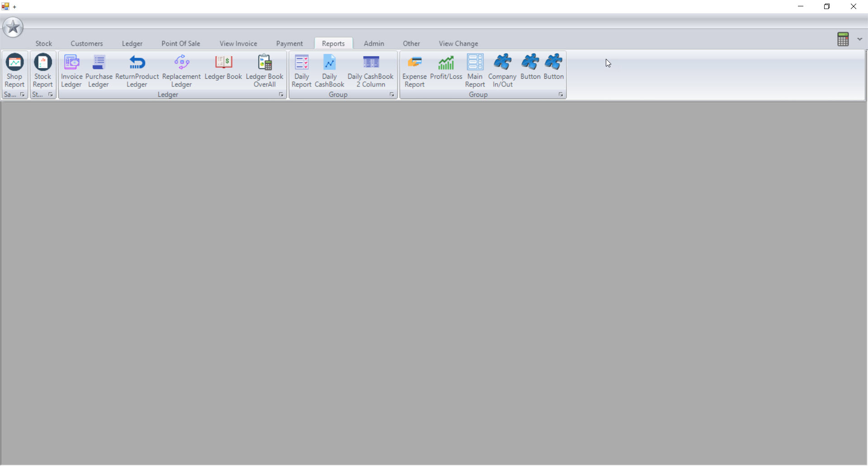This screenshot has height=466, width=868.
Task: Open dialog launcher of the Daily reports Group
Action: [392, 95]
